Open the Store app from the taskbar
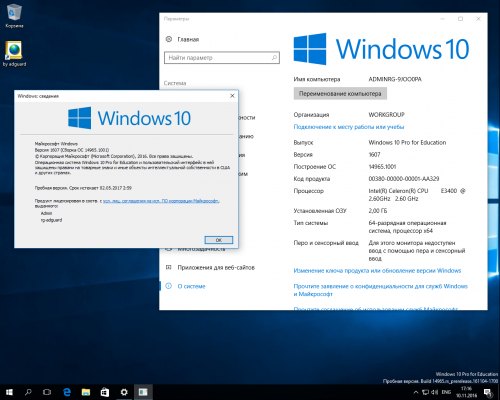 [x=105, y=392]
